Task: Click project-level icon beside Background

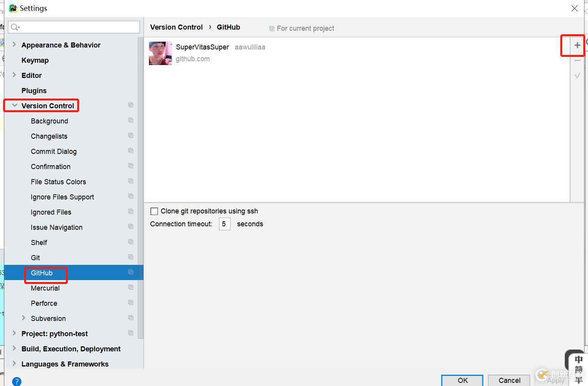Action: [x=131, y=120]
